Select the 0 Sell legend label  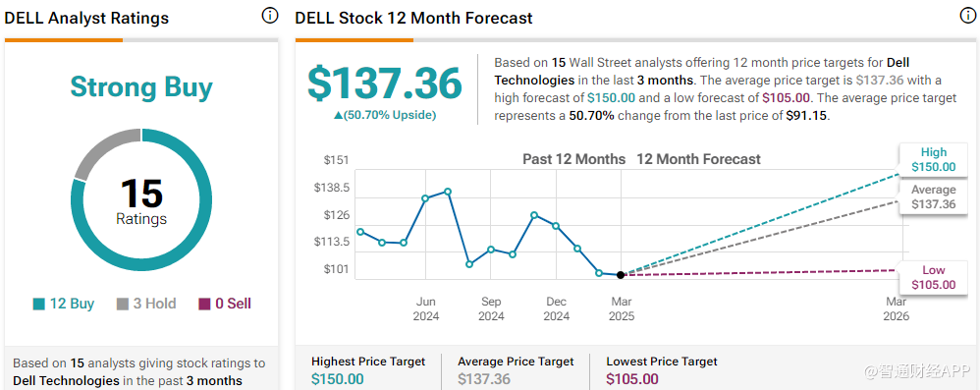point(233,304)
